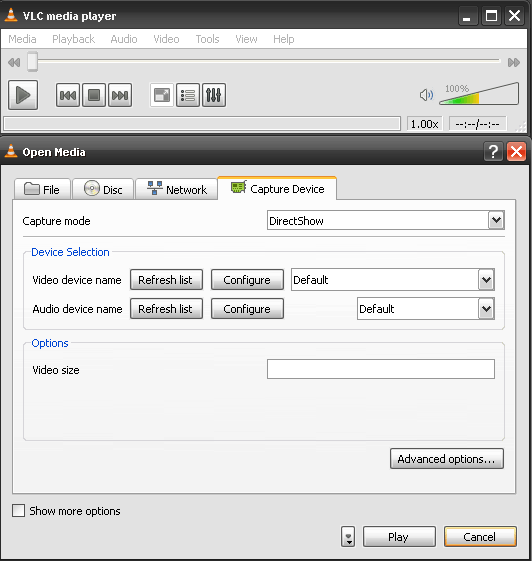Open Help question mark in Open Media
Screen dimensions: 532x561
(x=493, y=152)
